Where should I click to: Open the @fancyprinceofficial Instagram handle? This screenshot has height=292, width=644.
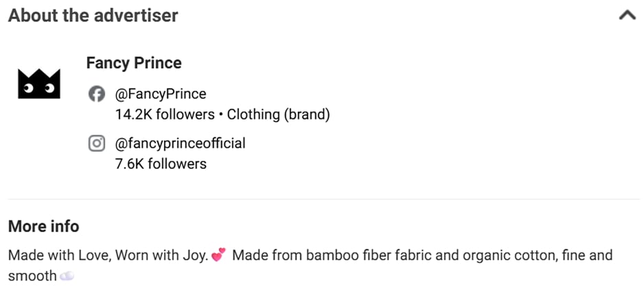(180, 144)
